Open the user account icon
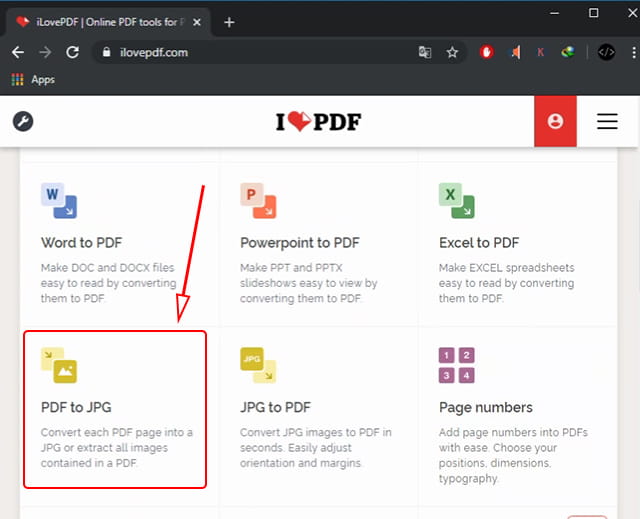 pos(555,121)
